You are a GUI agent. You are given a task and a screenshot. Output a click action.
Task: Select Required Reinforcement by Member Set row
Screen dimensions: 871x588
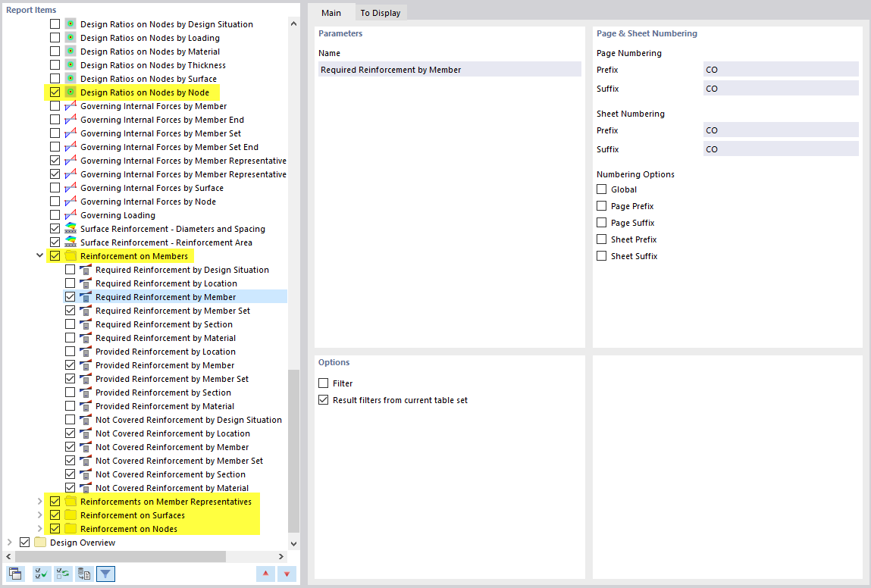(x=173, y=311)
